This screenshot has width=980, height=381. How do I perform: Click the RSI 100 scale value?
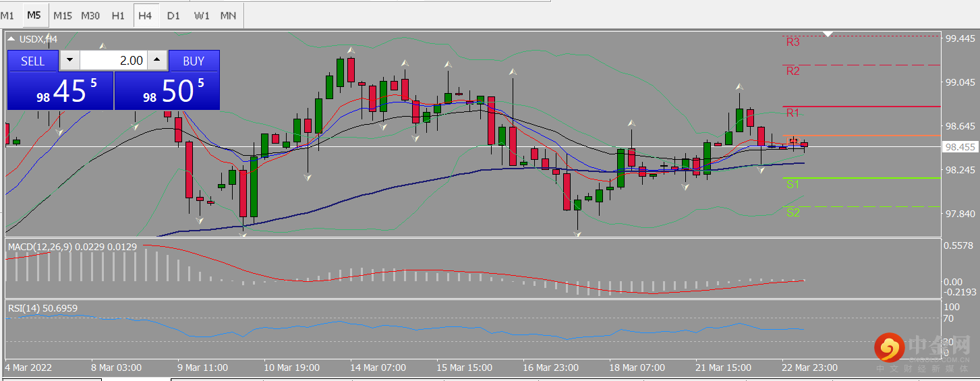tap(952, 307)
